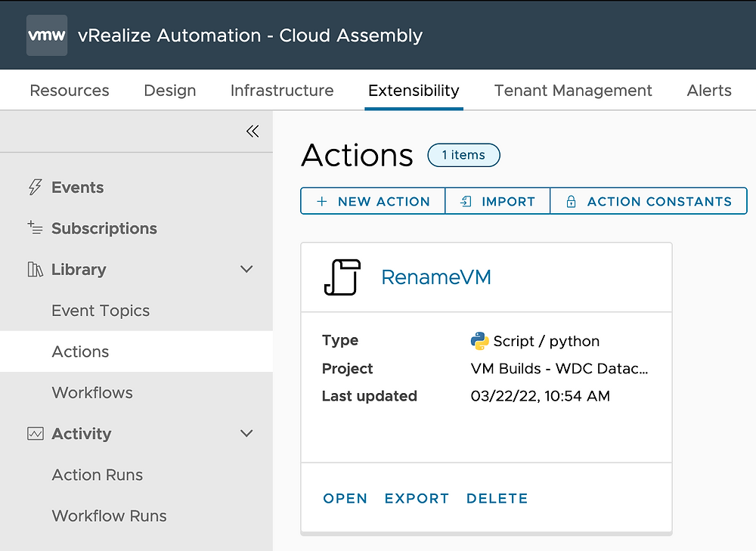The width and height of the screenshot is (756, 551).
Task: Click the Python logo on the action card
Action: point(479,341)
